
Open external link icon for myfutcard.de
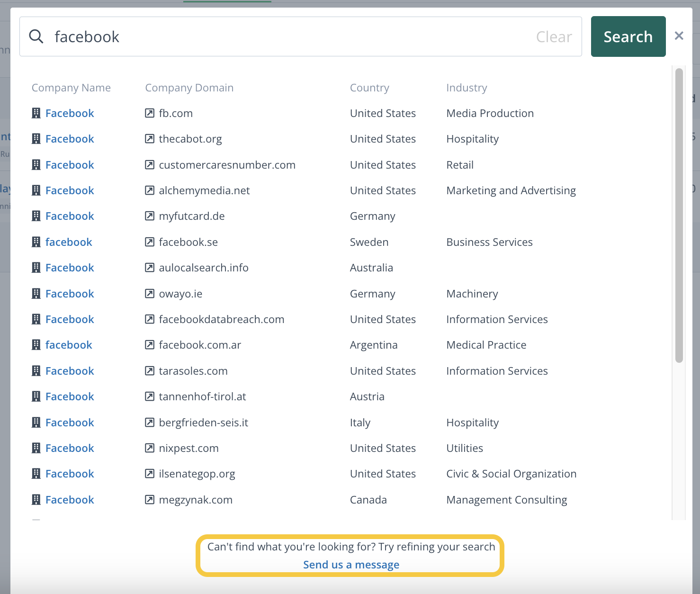(150, 216)
